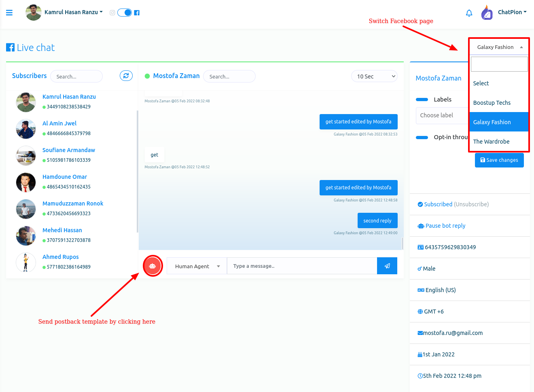
Task: Toggle the Instagram/Facebook switch
Action: pyautogui.click(x=125, y=13)
